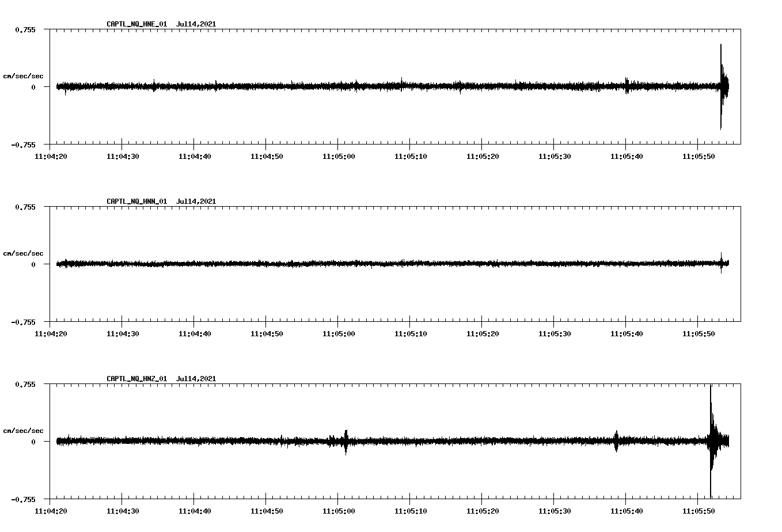Click 11:05:00 time tick on HNE plot

[x=338, y=156]
